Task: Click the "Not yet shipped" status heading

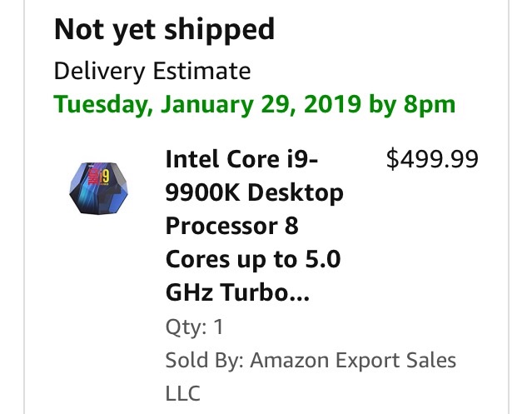Action: (x=164, y=30)
